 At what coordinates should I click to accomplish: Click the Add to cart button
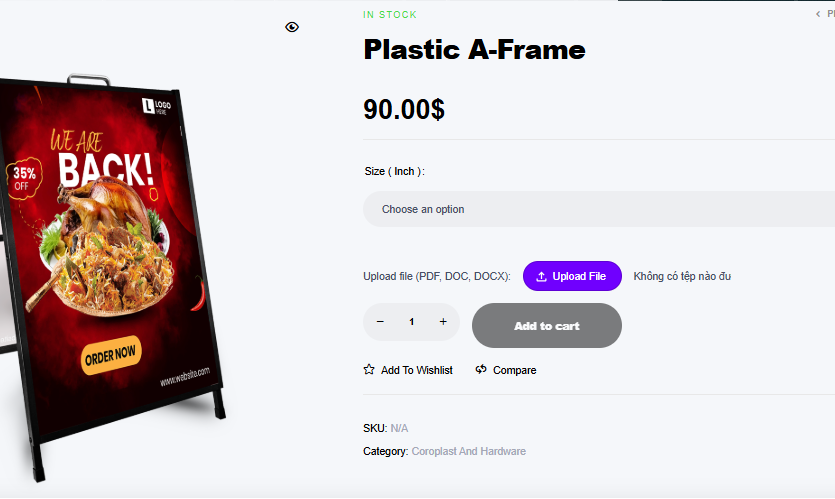(546, 326)
